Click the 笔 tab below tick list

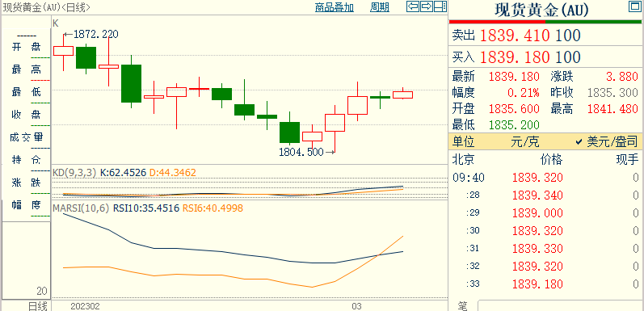pos(463,306)
